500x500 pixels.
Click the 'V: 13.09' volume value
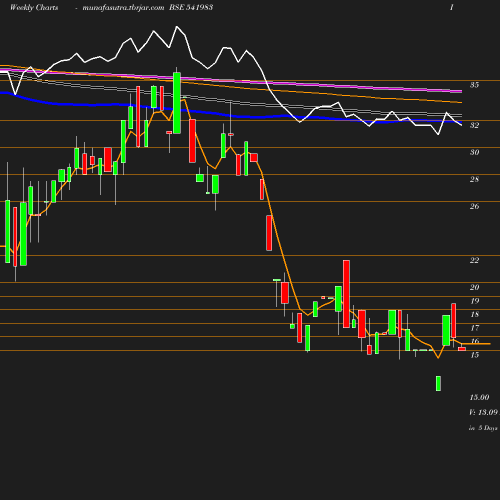click(483, 412)
